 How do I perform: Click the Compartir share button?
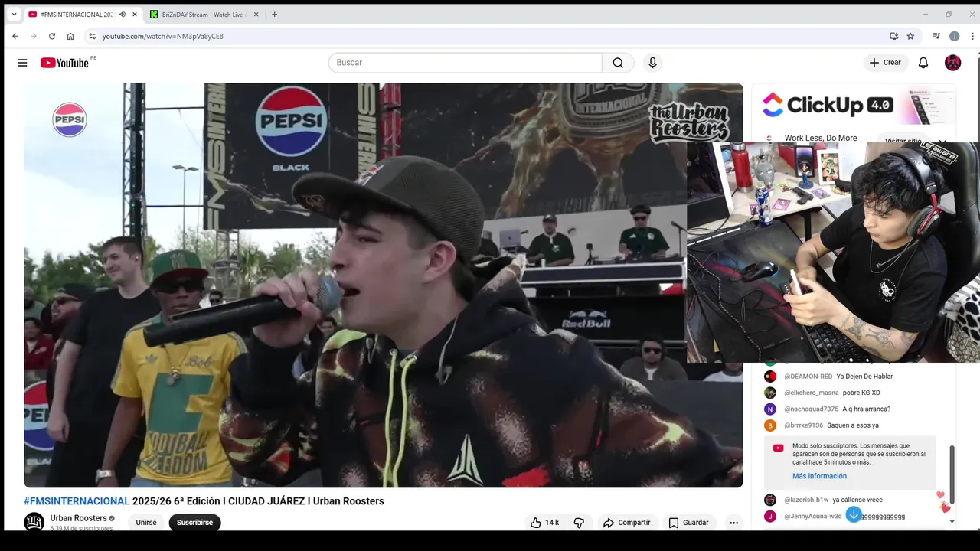tap(626, 523)
